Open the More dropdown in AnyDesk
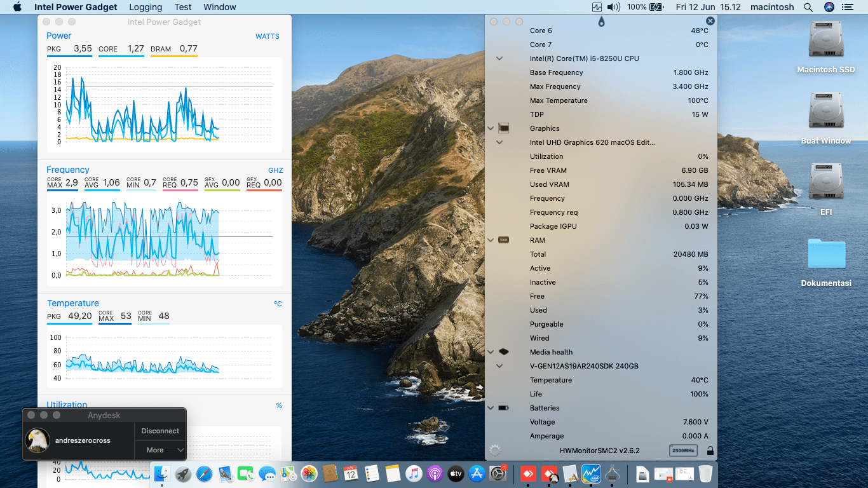The height and width of the screenshot is (488, 868). [x=160, y=450]
